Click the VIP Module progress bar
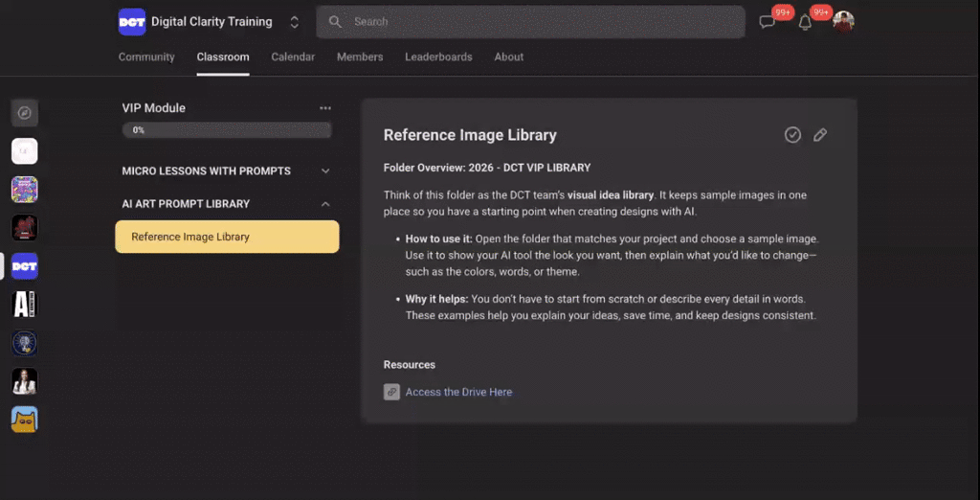The image size is (980, 500). tap(227, 130)
